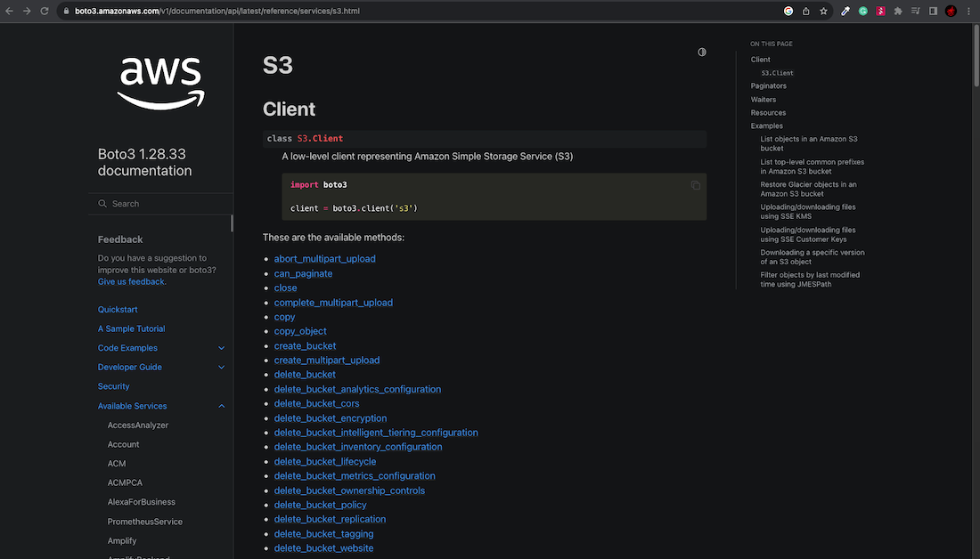
Task: Click the Give us feedback link
Action: 131,282
